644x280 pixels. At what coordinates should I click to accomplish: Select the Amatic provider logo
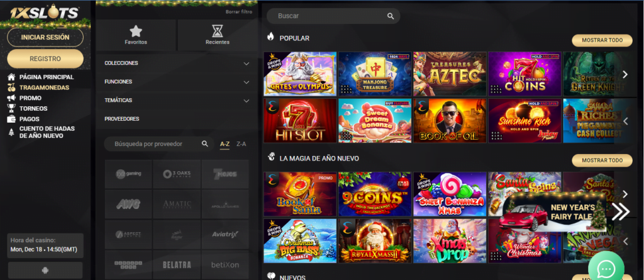click(177, 204)
